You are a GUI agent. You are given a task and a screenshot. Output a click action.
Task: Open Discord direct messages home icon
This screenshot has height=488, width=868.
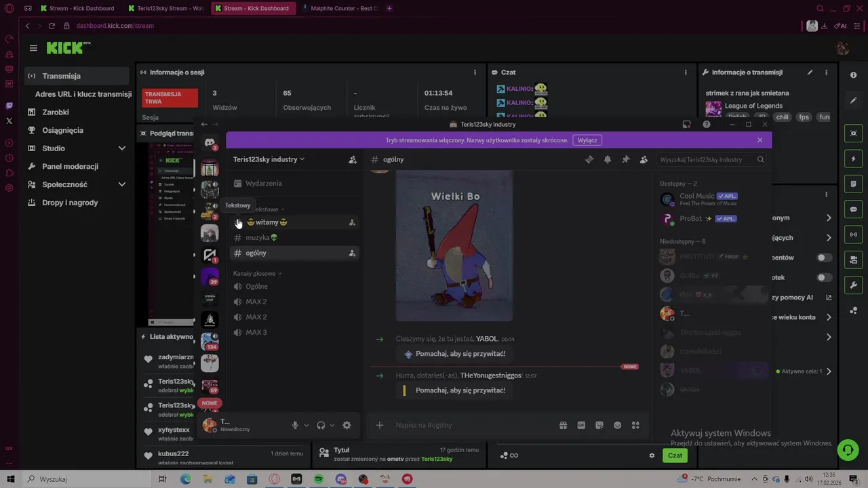point(210,142)
